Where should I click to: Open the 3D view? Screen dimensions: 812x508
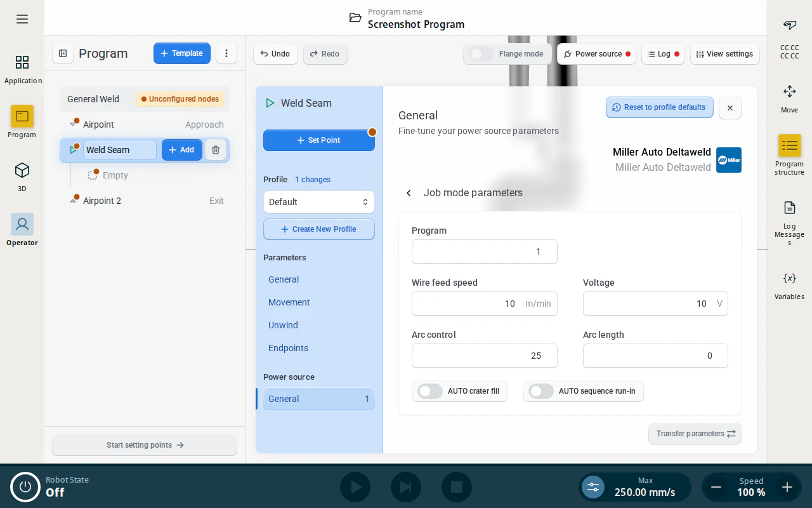coord(22,177)
